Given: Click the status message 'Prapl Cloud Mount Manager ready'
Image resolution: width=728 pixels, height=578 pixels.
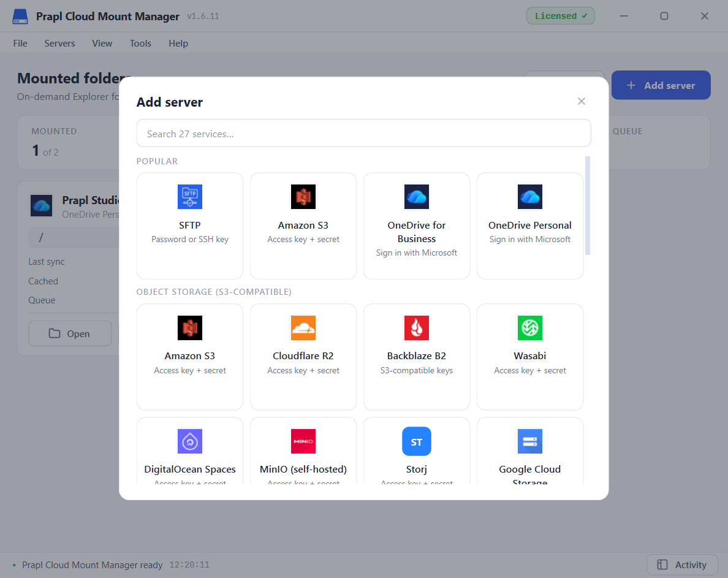Looking at the screenshot, I should point(93,565).
